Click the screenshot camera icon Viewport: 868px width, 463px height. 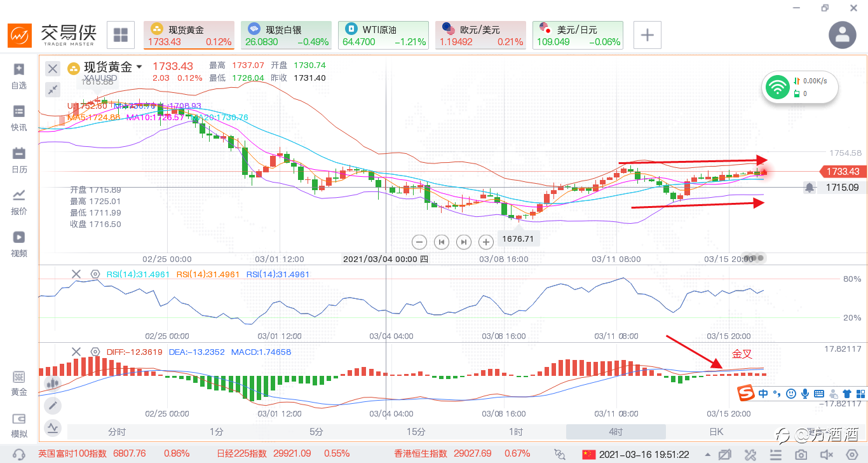tap(801, 455)
